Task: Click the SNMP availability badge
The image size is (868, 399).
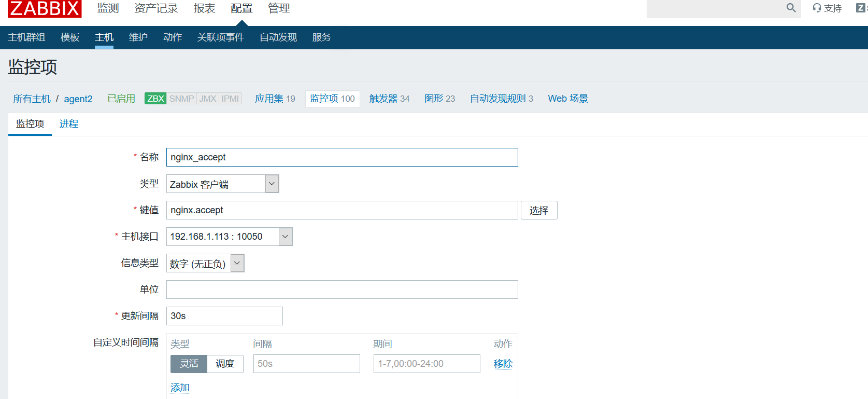Action: (x=181, y=99)
